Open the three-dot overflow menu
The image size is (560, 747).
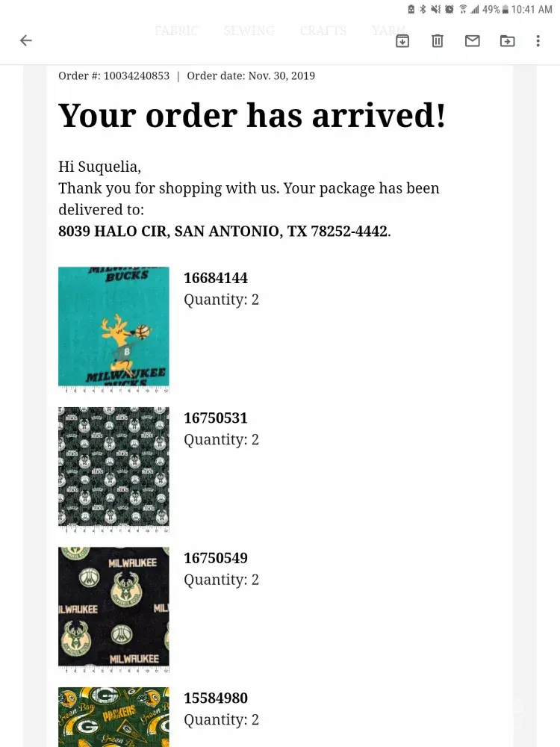coord(538,41)
